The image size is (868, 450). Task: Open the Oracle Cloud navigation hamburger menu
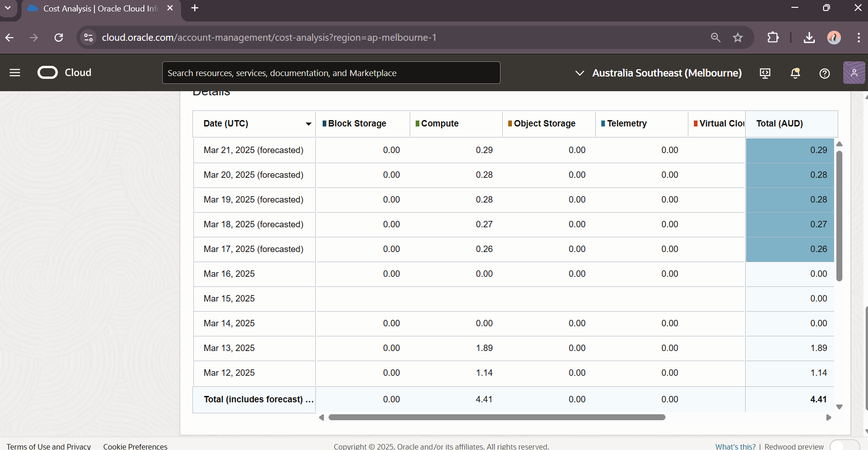pos(15,73)
